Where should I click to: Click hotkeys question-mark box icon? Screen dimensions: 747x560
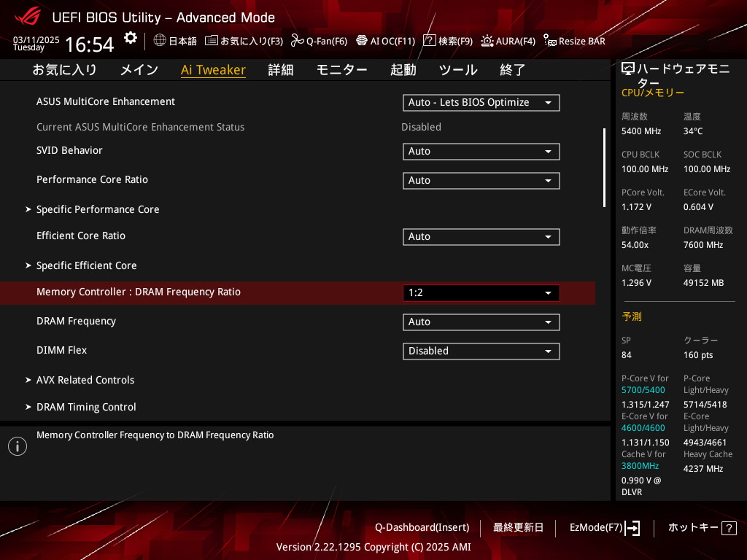pos(729,528)
